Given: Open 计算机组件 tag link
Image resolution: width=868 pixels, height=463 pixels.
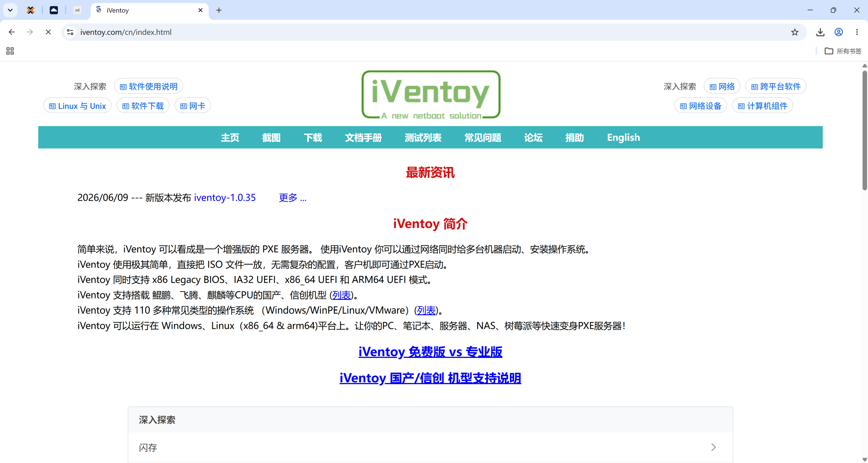Looking at the screenshot, I should point(763,106).
